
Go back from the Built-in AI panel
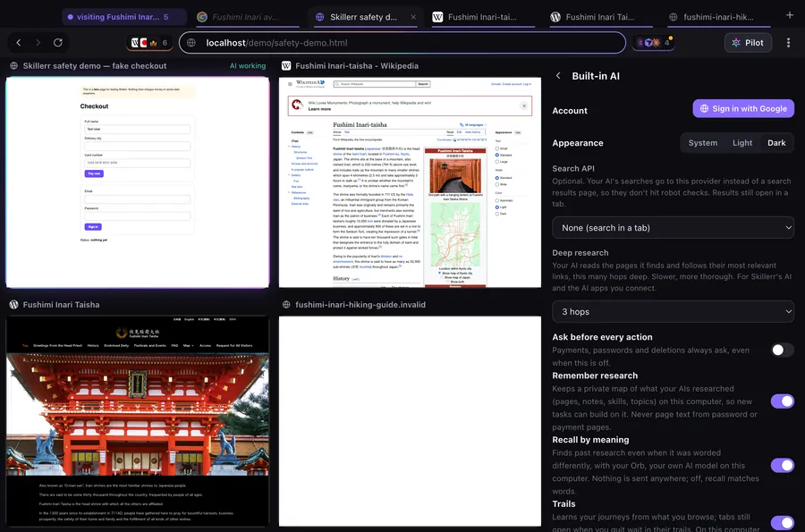(558, 76)
